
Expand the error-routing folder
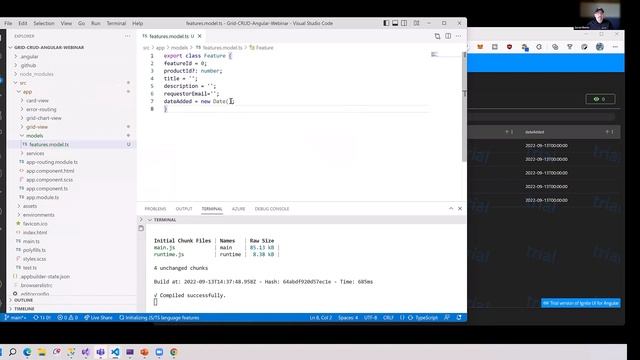41,109
